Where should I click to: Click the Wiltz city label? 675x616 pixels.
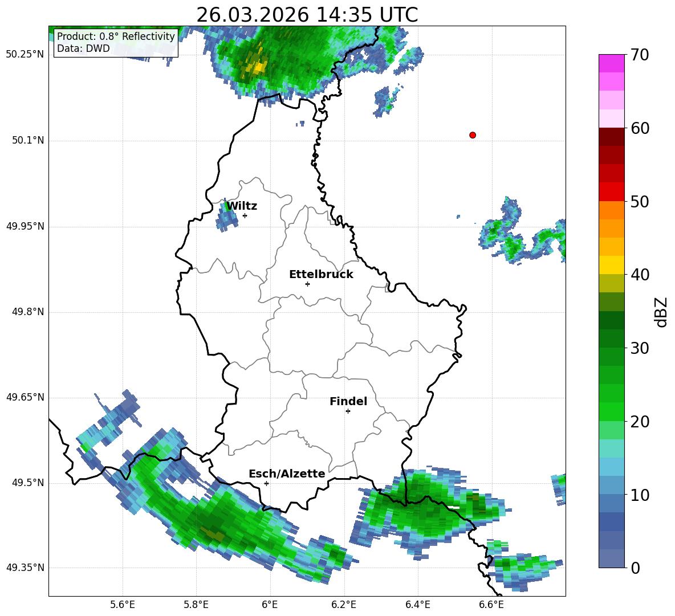click(x=242, y=206)
